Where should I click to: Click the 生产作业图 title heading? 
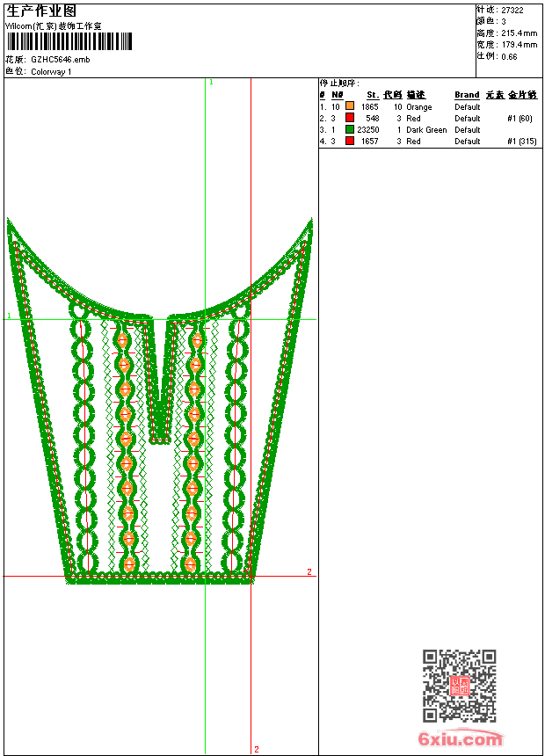pos(41,11)
